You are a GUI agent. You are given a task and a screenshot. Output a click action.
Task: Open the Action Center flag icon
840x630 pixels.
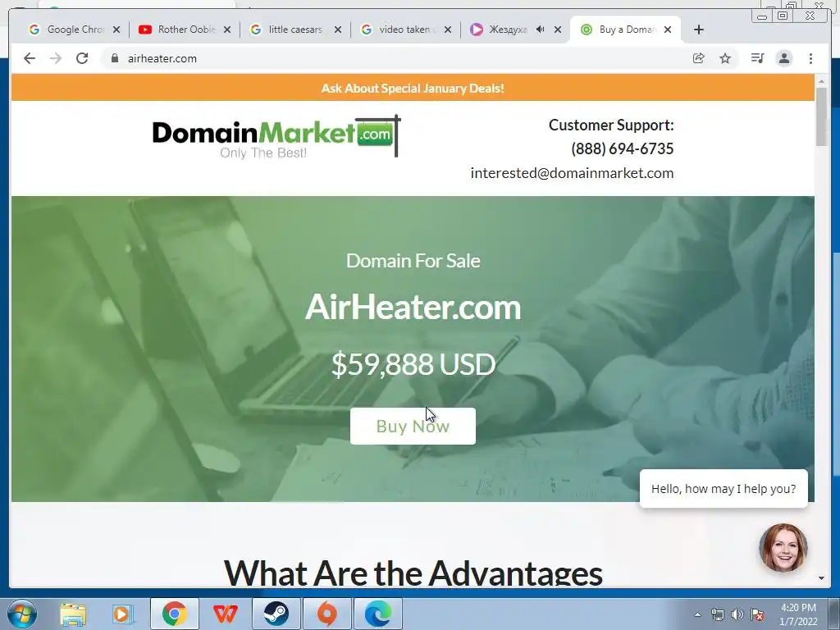(x=757, y=614)
